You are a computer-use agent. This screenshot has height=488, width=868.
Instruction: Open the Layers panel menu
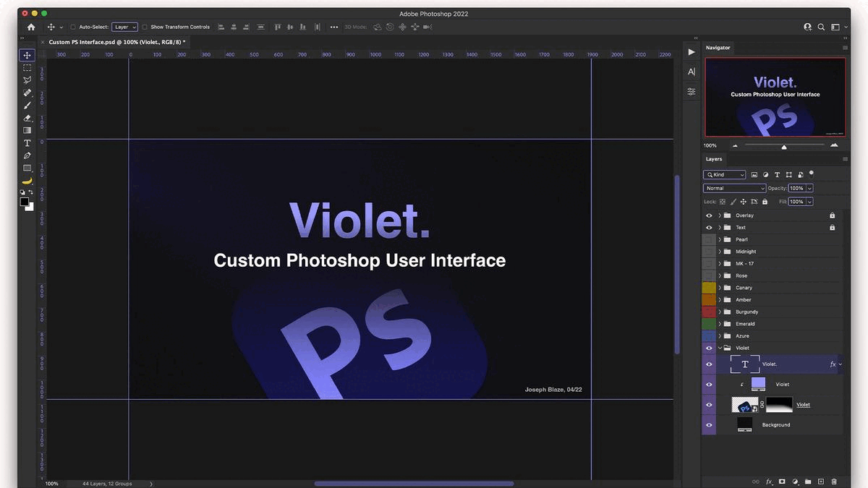click(845, 159)
